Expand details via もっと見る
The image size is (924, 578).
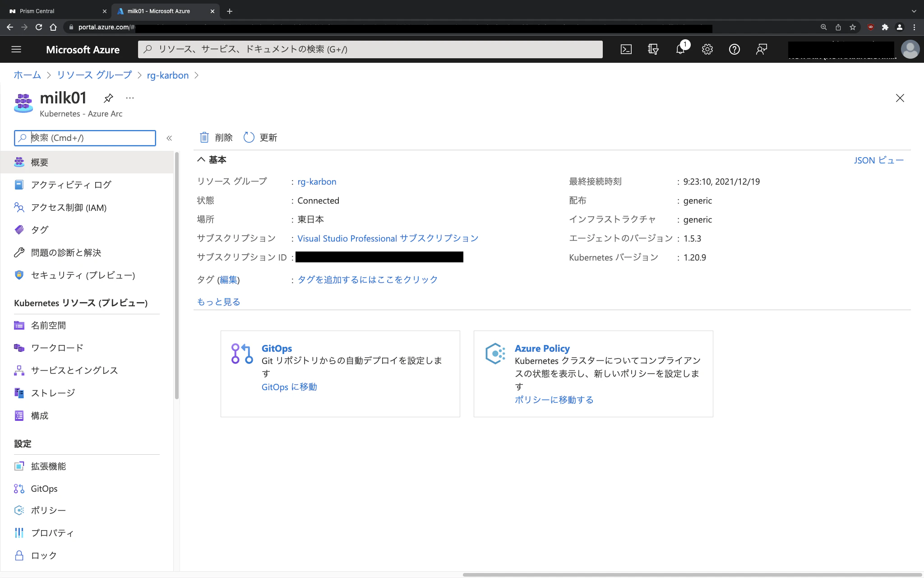218,302
